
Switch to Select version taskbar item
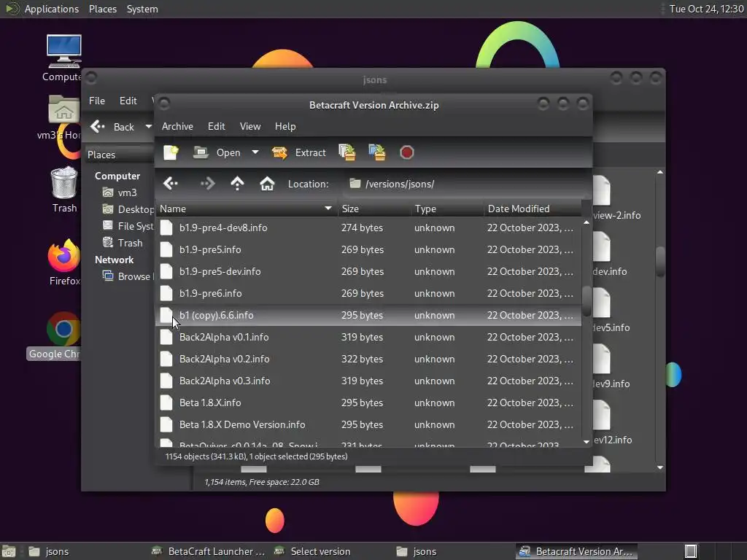(x=312, y=551)
